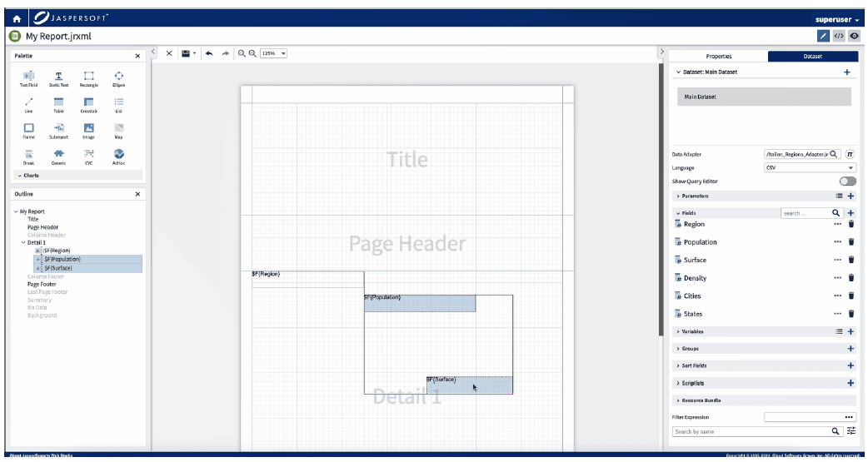Click the fields search input box
Screen dimensions: 868x462
coord(805,213)
